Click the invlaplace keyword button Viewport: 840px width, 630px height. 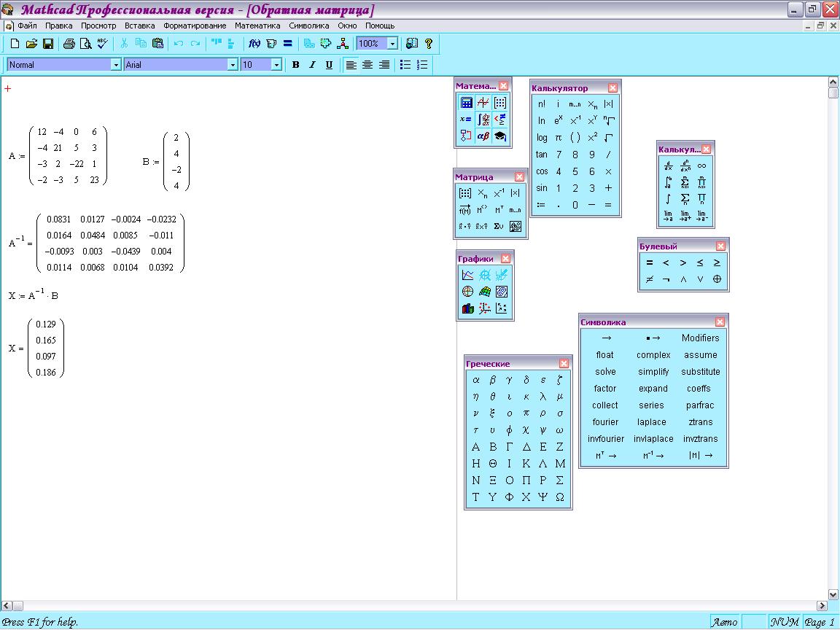pyautogui.click(x=653, y=439)
